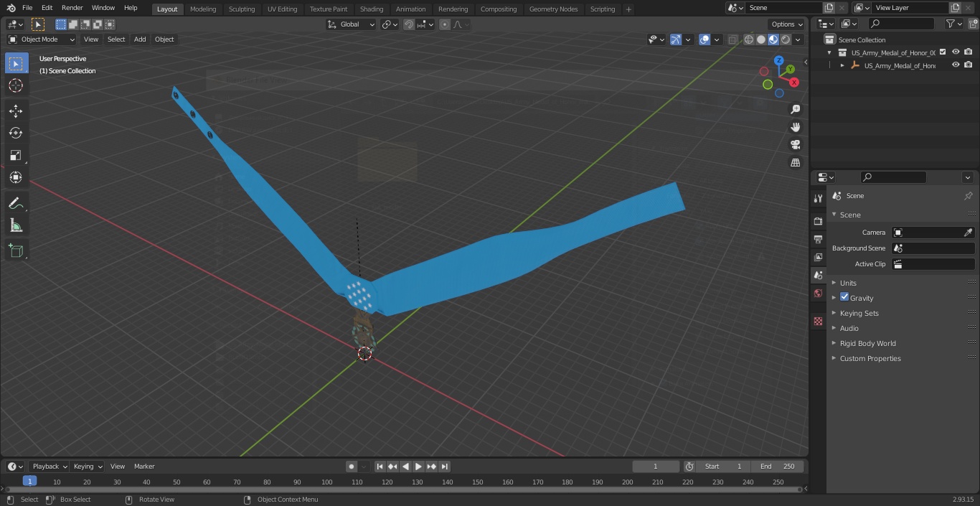The image size is (980, 506).
Task: Toggle Show Overlays button in viewport header
Action: point(705,39)
